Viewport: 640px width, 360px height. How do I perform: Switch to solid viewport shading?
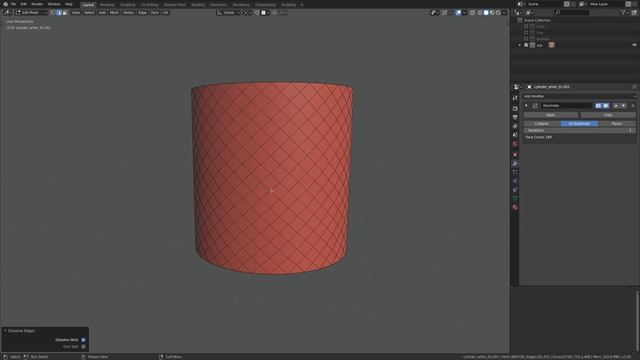point(486,13)
